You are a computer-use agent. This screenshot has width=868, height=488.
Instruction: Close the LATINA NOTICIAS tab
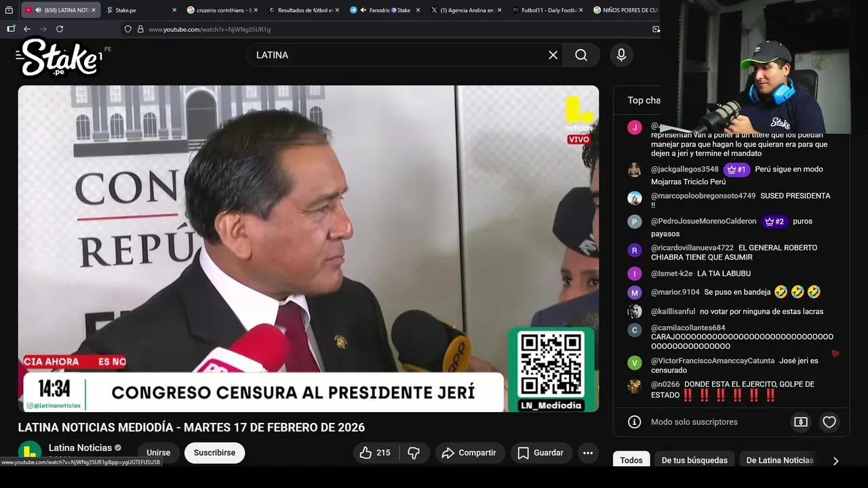(94, 10)
